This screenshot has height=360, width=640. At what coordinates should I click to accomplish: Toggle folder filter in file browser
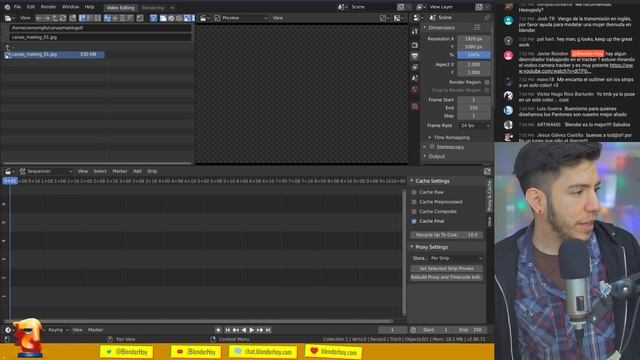point(162,18)
